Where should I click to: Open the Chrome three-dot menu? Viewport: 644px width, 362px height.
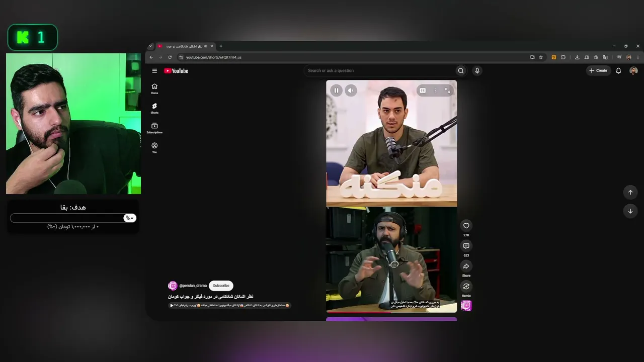pyautogui.click(x=638, y=57)
